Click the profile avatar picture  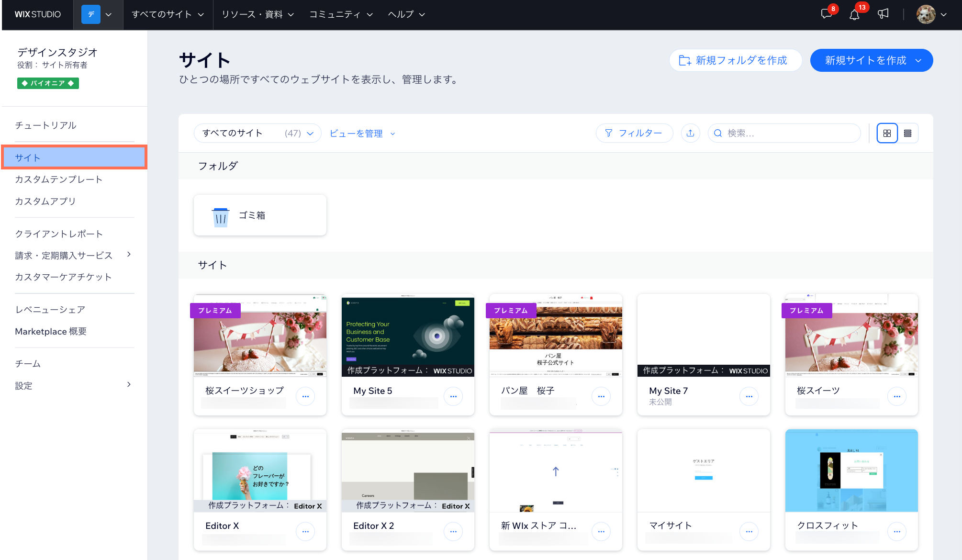926,14
